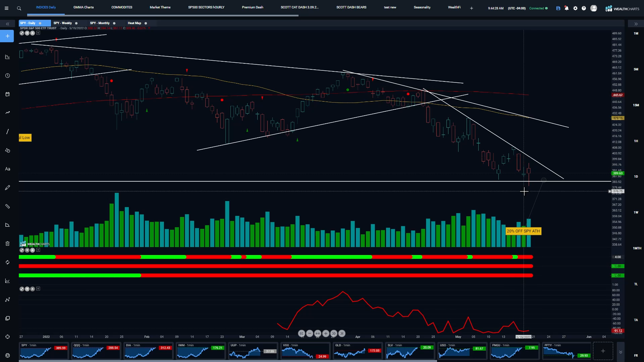
Task: Select the Aa text annotation tool
Action: [x=7, y=169]
